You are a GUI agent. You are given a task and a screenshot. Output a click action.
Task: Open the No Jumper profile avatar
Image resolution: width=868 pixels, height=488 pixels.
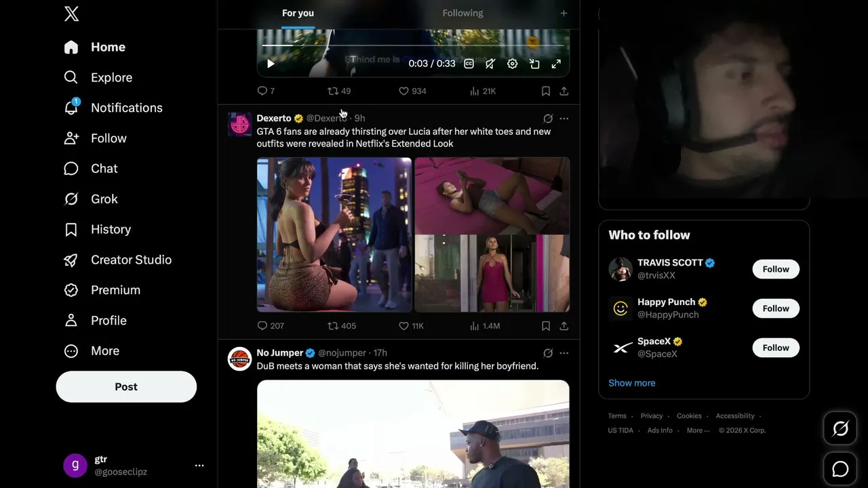239,359
